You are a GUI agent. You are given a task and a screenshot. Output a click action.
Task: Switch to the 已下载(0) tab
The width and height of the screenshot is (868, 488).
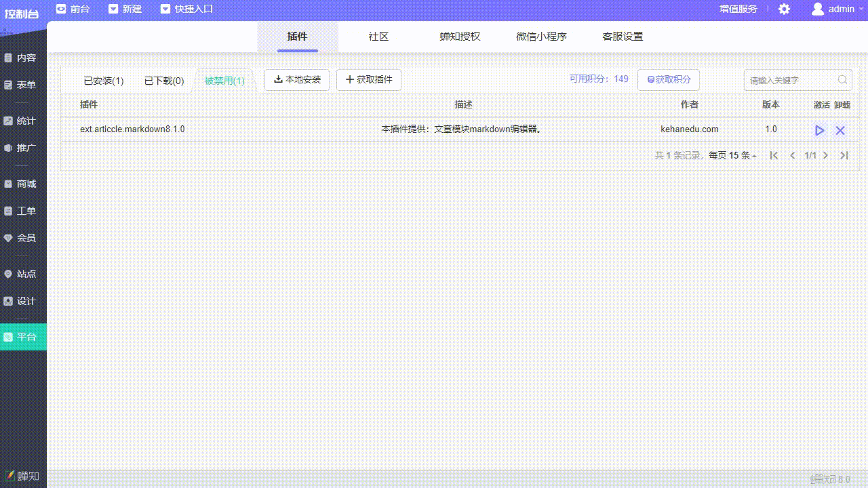point(164,81)
